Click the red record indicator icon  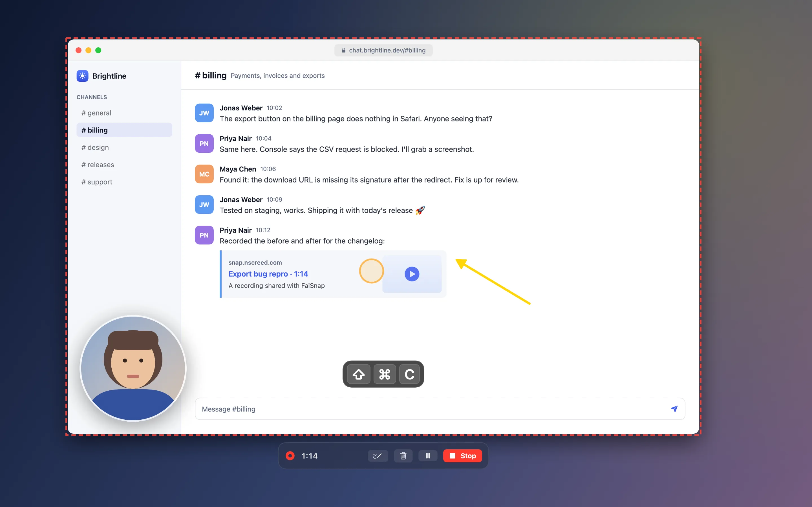click(x=290, y=456)
